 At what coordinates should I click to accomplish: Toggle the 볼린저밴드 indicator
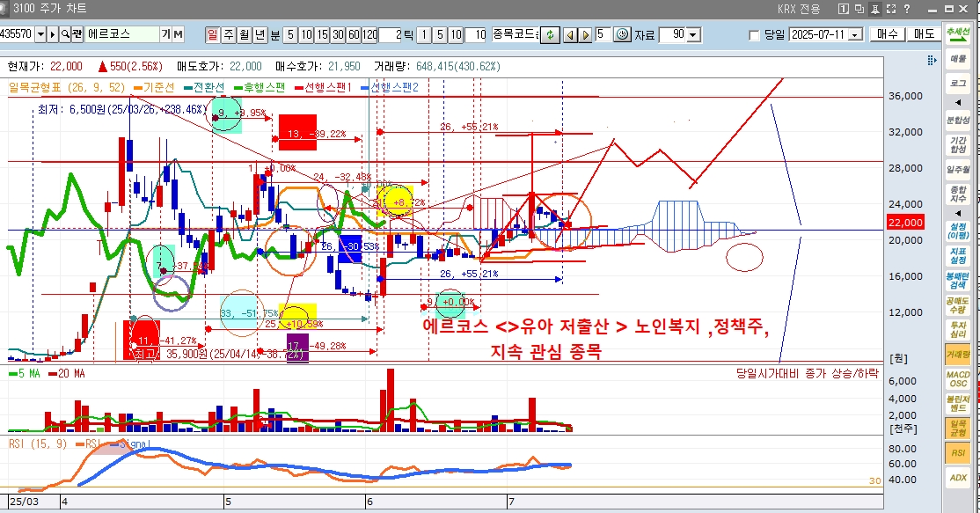(x=958, y=404)
